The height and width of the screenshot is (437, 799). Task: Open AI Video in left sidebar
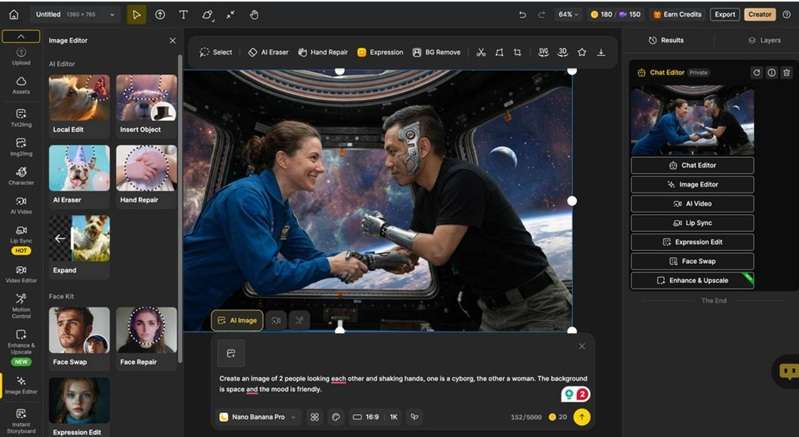click(x=21, y=205)
